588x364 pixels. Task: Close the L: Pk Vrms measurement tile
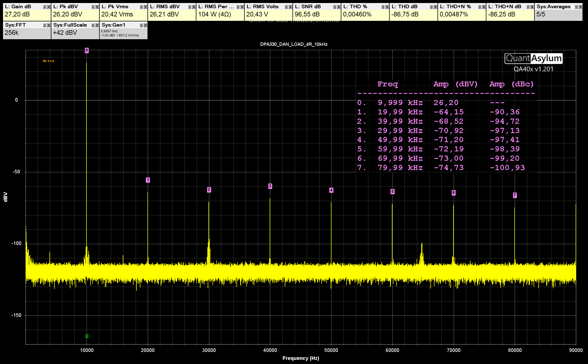point(145,7)
